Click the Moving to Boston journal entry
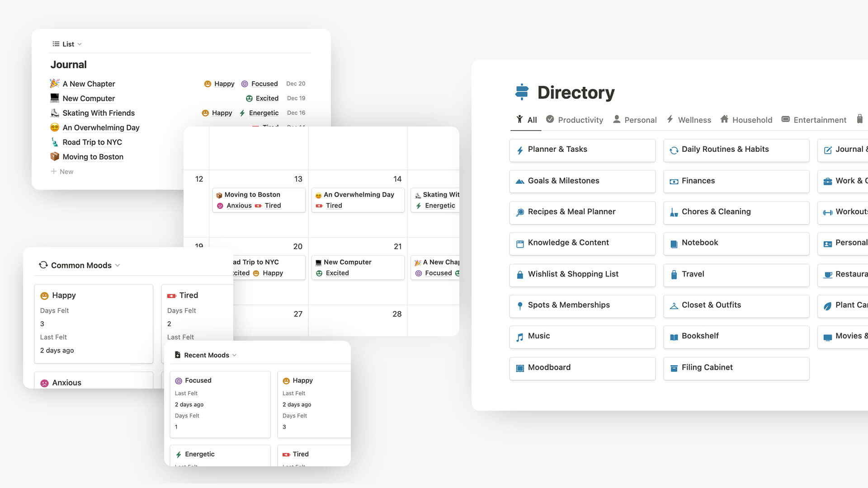The image size is (868, 488). pyautogui.click(x=92, y=156)
